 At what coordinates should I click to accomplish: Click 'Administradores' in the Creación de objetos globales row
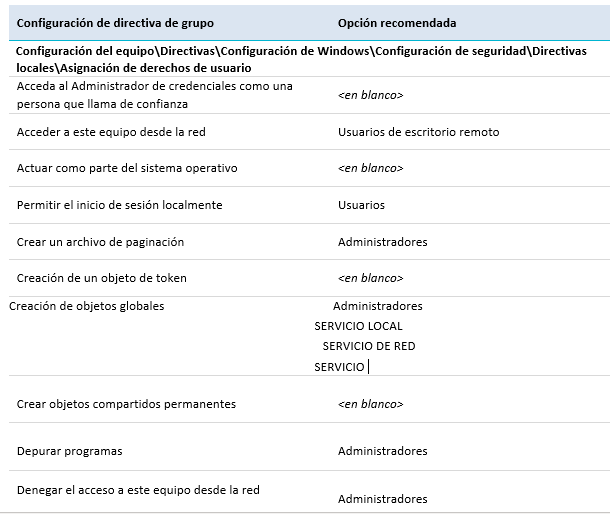377,306
